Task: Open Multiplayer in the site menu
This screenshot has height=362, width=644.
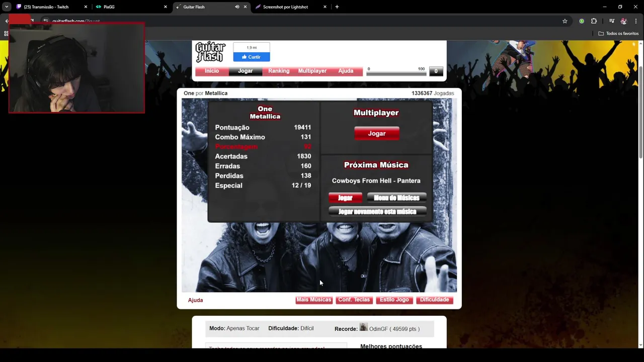Action: tap(312, 71)
